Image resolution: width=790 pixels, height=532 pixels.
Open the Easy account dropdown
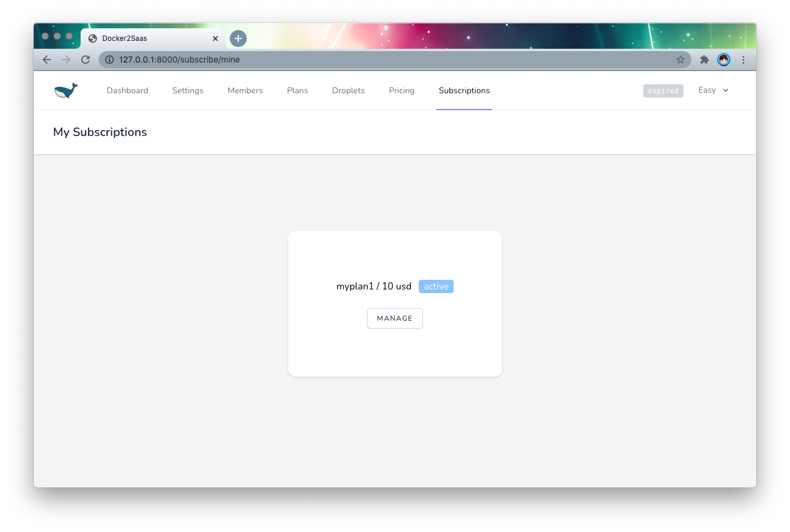coord(713,90)
